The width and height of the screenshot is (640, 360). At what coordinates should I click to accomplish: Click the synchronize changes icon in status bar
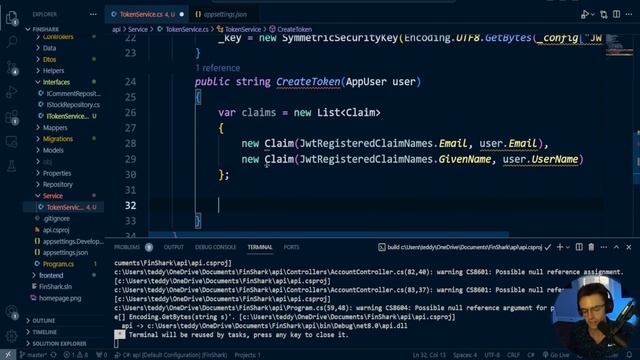(x=53, y=355)
